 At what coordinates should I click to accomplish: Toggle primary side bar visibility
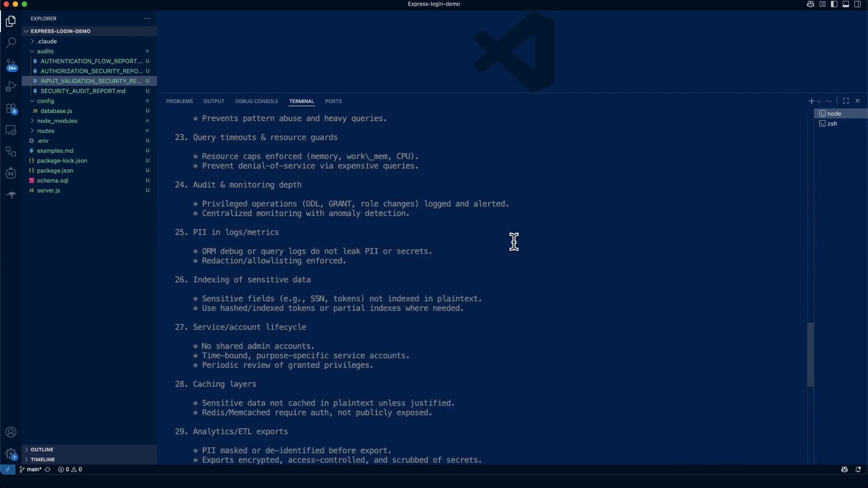[x=834, y=4]
